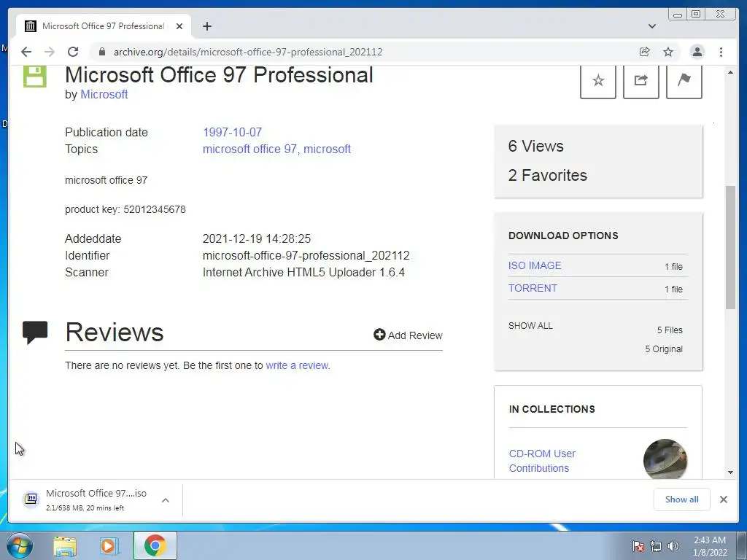Click Addeddate value 2021-12-19 14:28:25
The image size is (747, 560).
(256, 238)
